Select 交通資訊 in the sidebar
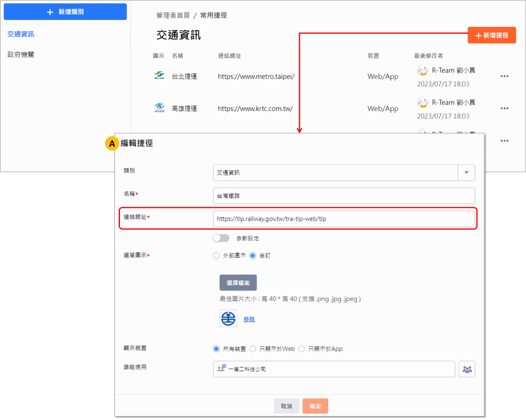The height and width of the screenshot is (420, 526). tap(21, 34)
